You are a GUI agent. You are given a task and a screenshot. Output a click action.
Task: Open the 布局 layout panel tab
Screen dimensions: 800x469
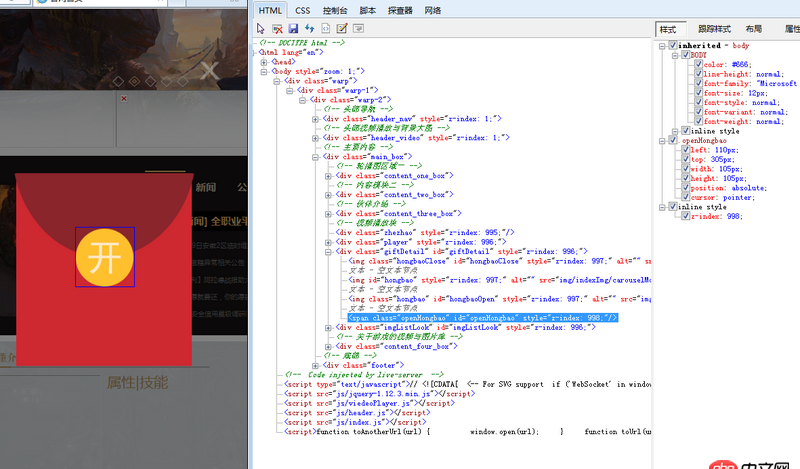point(752,29)
